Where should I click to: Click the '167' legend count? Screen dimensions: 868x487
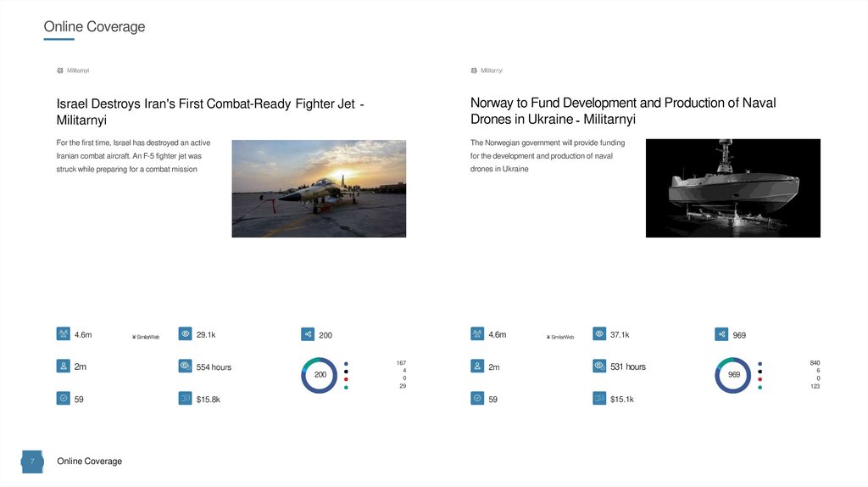401,363
